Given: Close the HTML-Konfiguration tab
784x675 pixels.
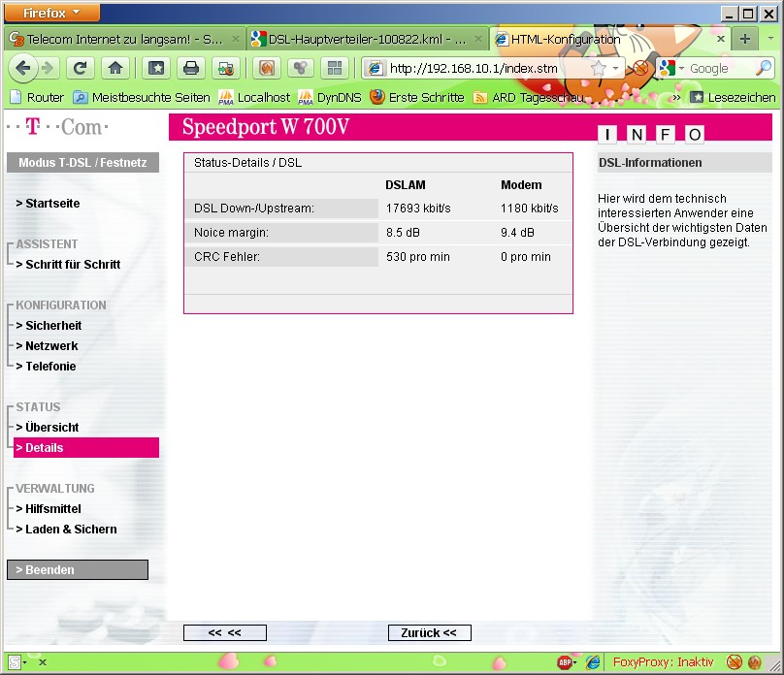Looking at the screenshot, I should (721, 39).
